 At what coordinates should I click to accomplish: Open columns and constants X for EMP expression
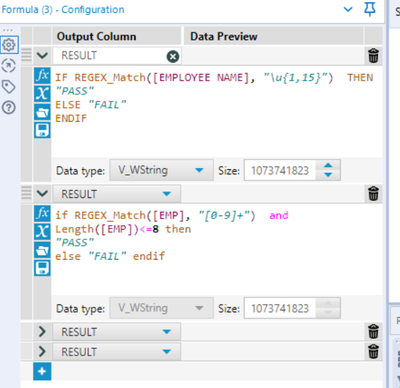coord(42,231)
